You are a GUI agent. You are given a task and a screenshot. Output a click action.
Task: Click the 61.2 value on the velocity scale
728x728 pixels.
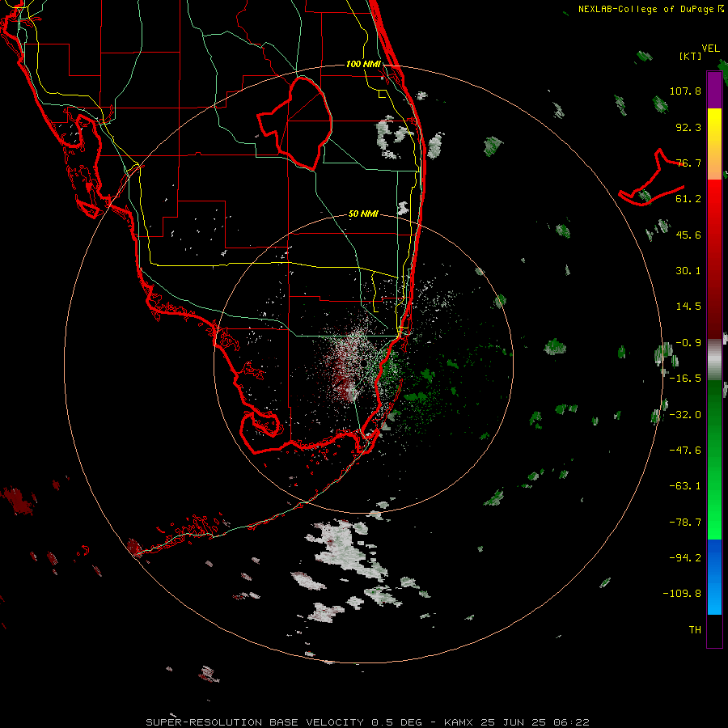pos(688,199)
